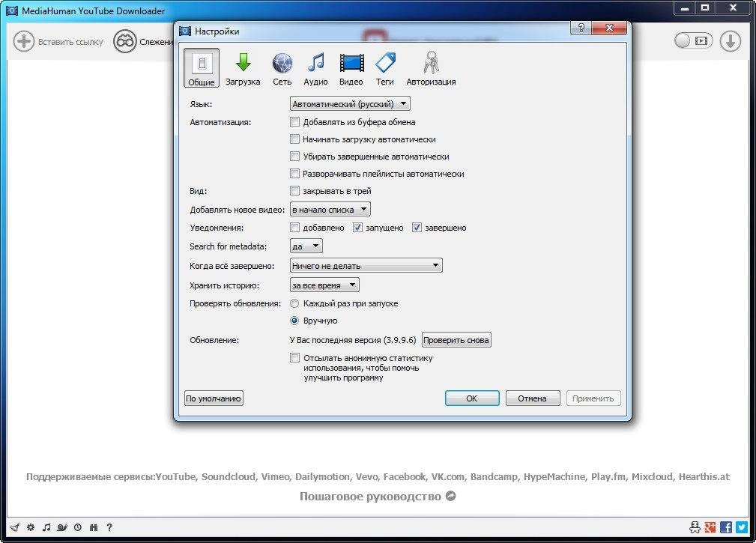
Task: Click the Проверить снова button
Action: 456,340
